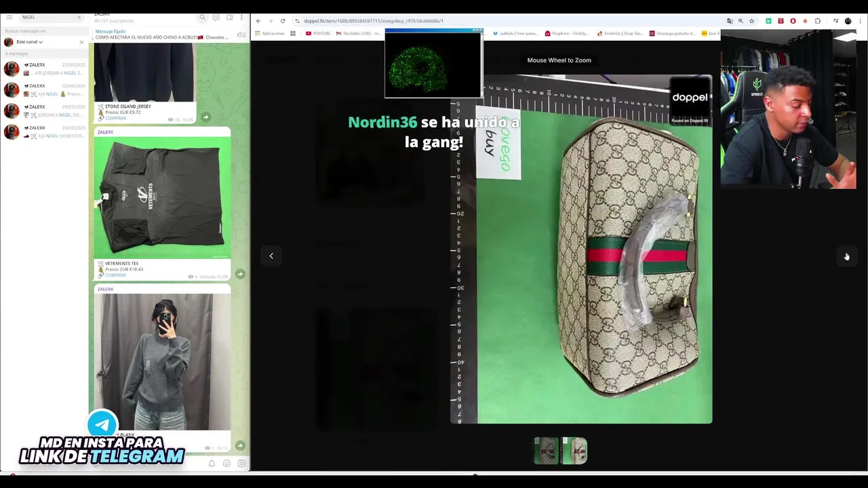This screenshot has width=868, height=488.
Task: Open the Telegram hamburger menu
Action: (9, 17)
